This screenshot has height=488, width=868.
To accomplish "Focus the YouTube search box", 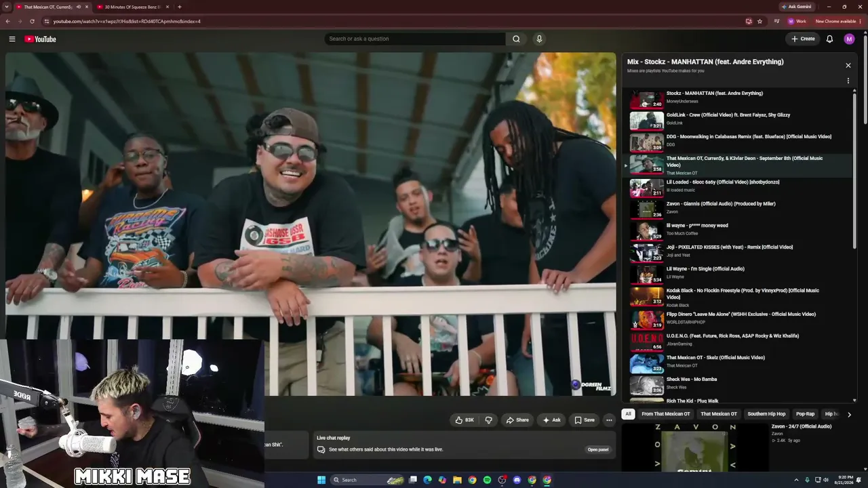I will (414, 39).
